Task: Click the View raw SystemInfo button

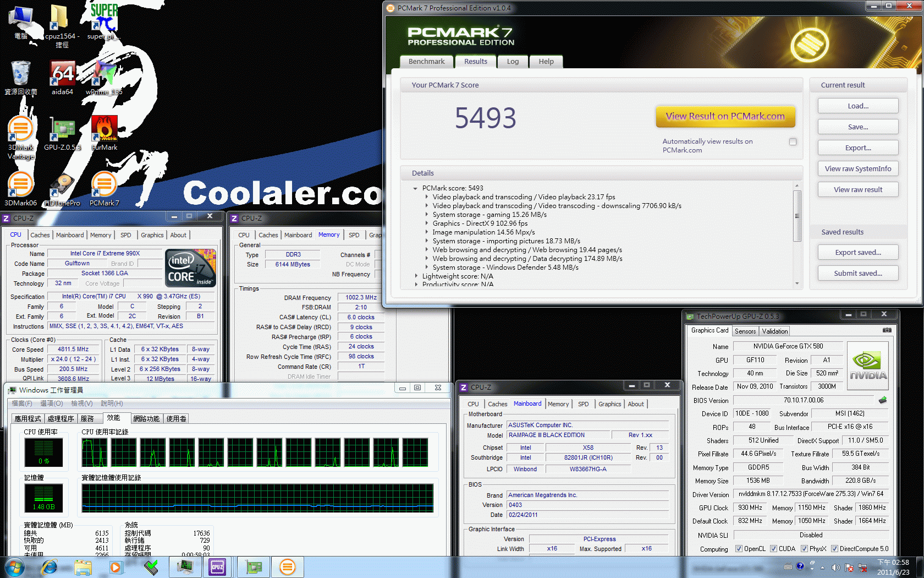Action: point(857,169)
